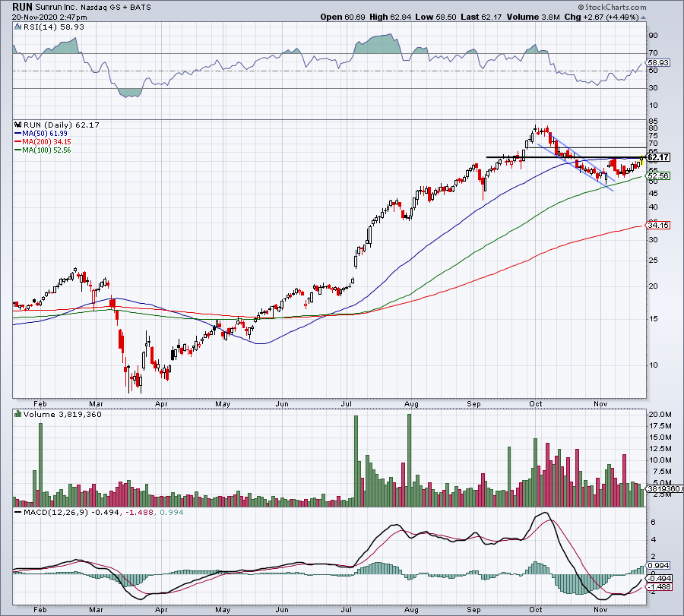The image size is (684, 616).
Task: Click the RSI(14) 58.93 legend text
Action: (54, 27)
